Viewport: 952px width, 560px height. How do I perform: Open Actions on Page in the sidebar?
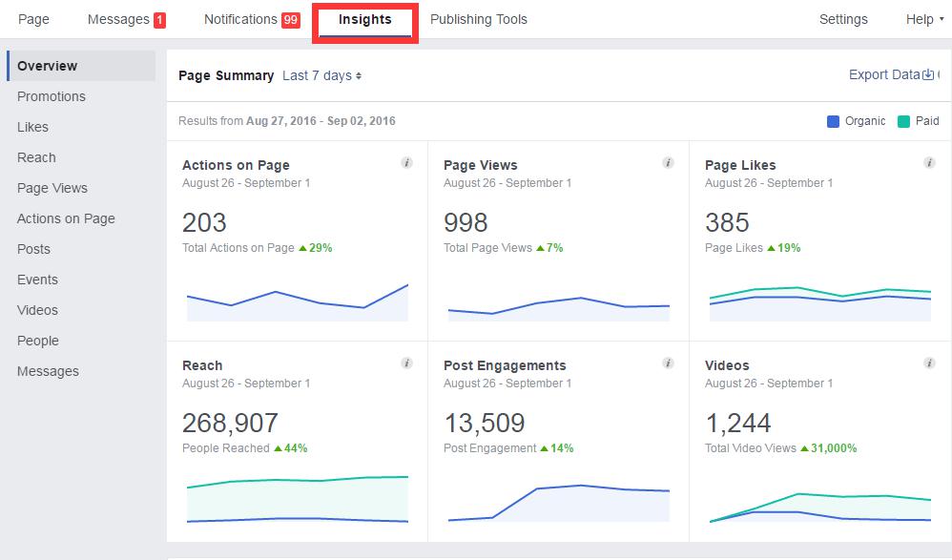(66, 218)
